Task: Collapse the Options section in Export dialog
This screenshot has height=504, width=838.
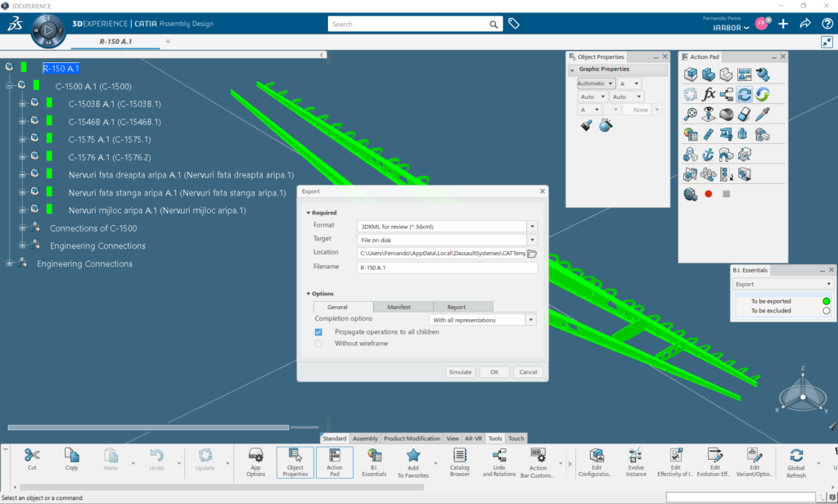Action: pyautogui.click(x=309, y=294)
